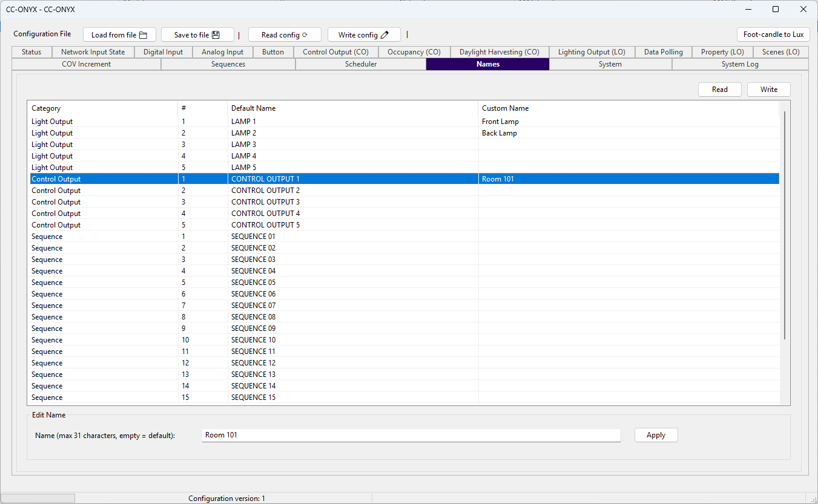The height and width of the screenshot is (504, 818).
Task: Go to Occupancy (CO) tab
Action: [x=414, y=52]
